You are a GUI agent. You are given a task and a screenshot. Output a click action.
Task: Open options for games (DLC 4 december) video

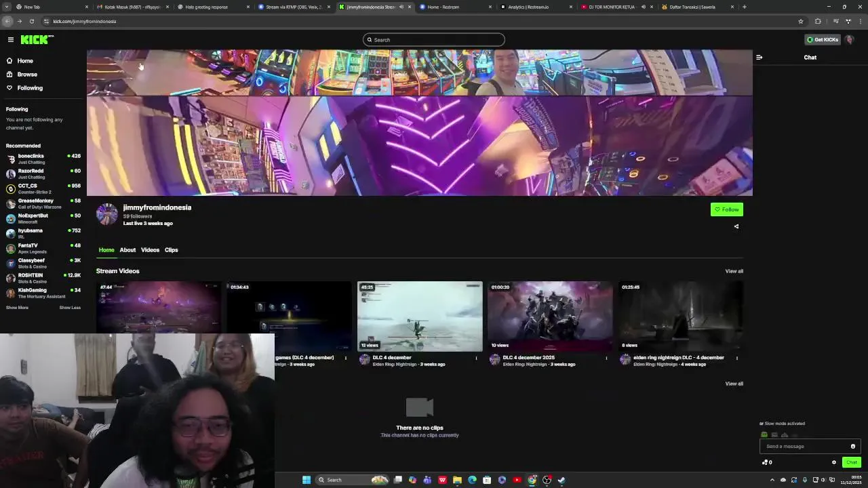346,358
